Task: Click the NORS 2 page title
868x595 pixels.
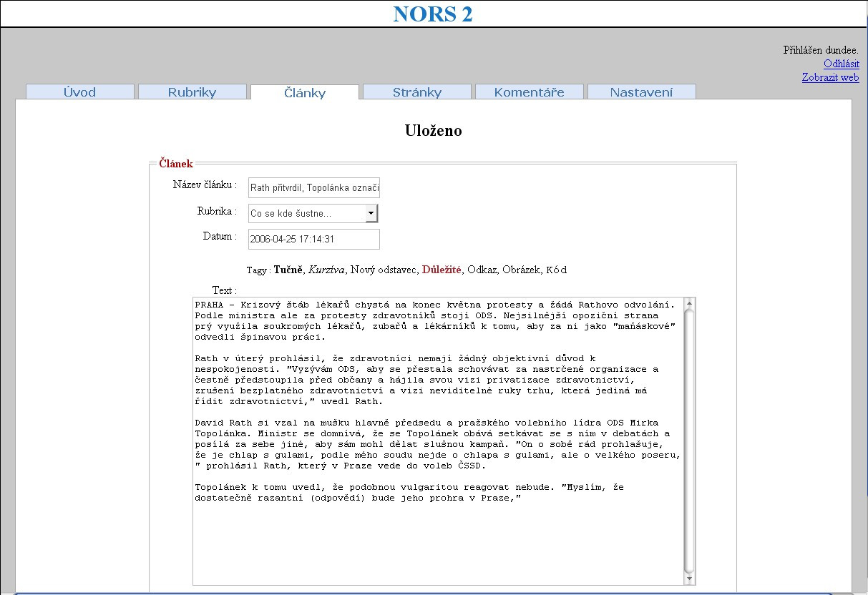Action: tap(433, 14)
